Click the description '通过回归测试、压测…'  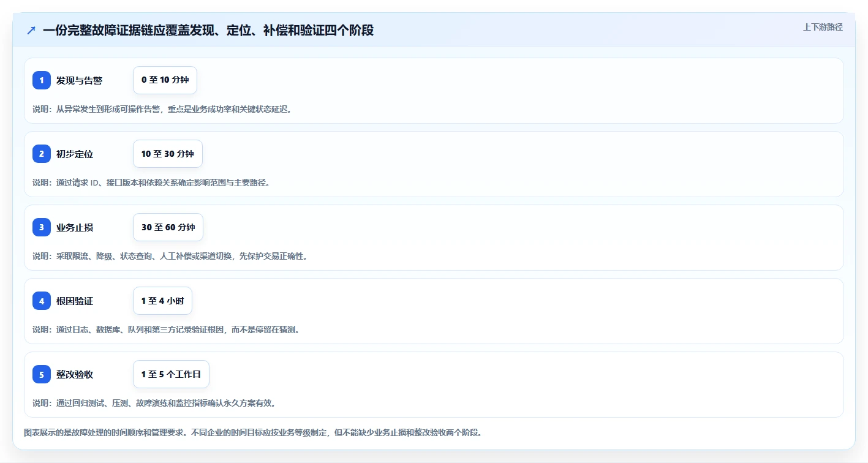tap(155, 403)
